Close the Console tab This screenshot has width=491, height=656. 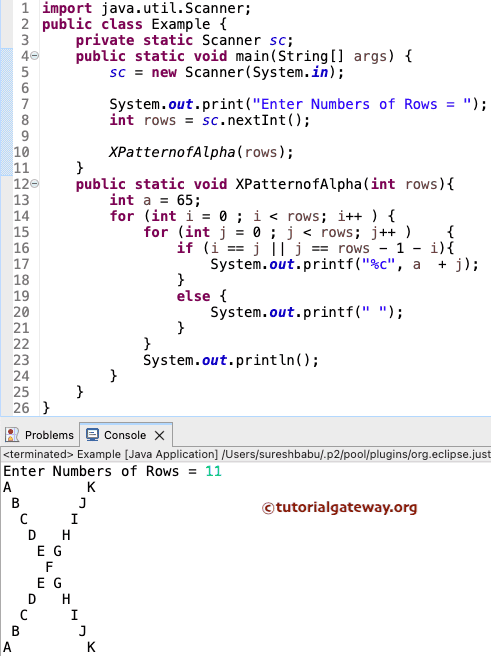pyautogui.click(x=159, y=436)
